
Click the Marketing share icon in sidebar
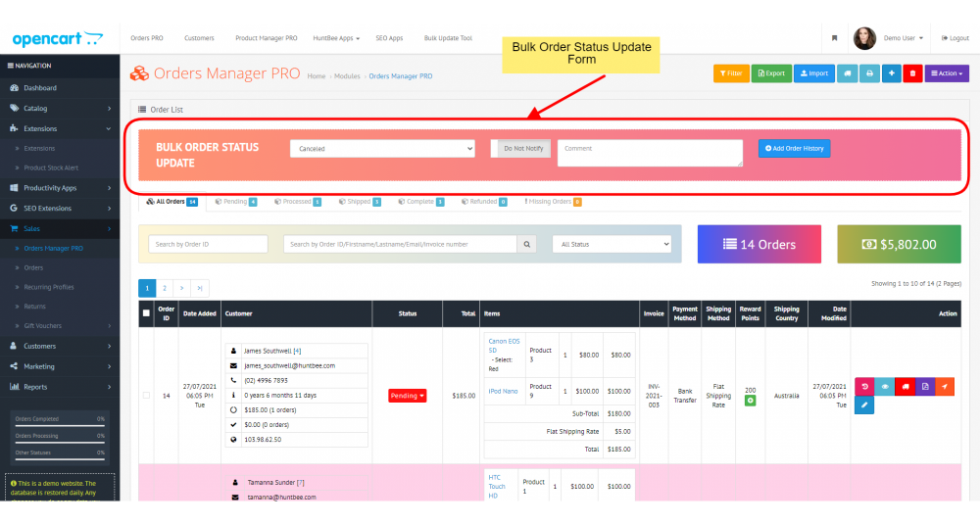coord(14,366)
